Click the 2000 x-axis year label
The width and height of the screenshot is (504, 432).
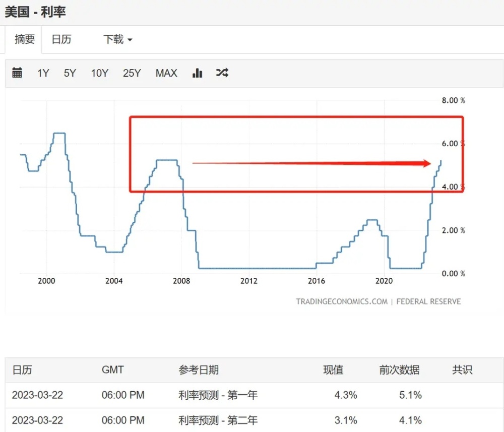[x=46, y=281]
